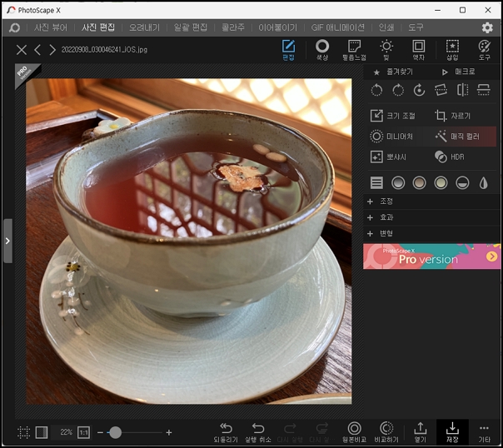Screen dimensions: 503x448
Task: Expand the left side panel arrow
Action: (7, 241)
